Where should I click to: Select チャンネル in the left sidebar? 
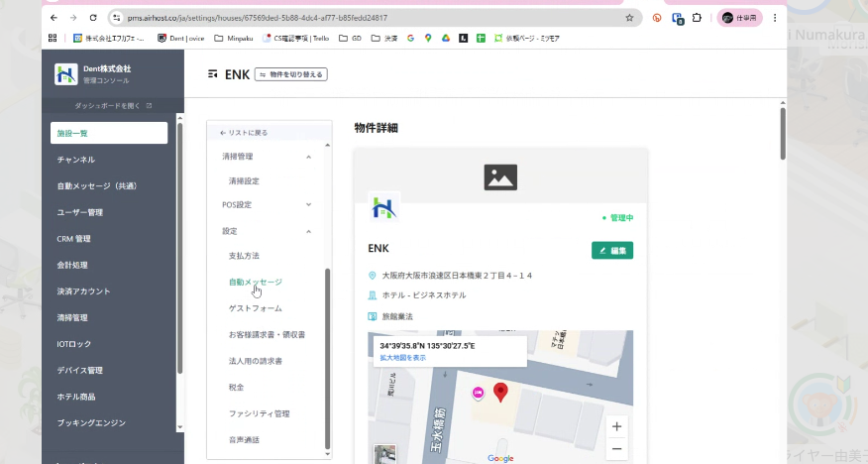(76, 160)
